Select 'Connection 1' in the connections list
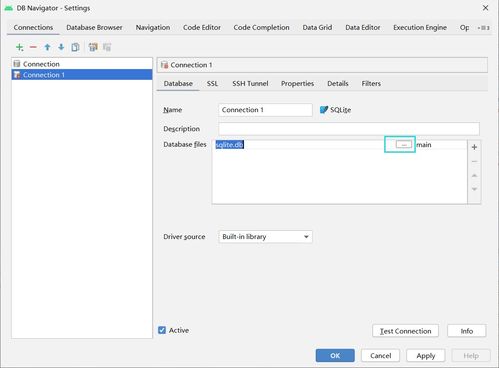 [x=82, y=75]
